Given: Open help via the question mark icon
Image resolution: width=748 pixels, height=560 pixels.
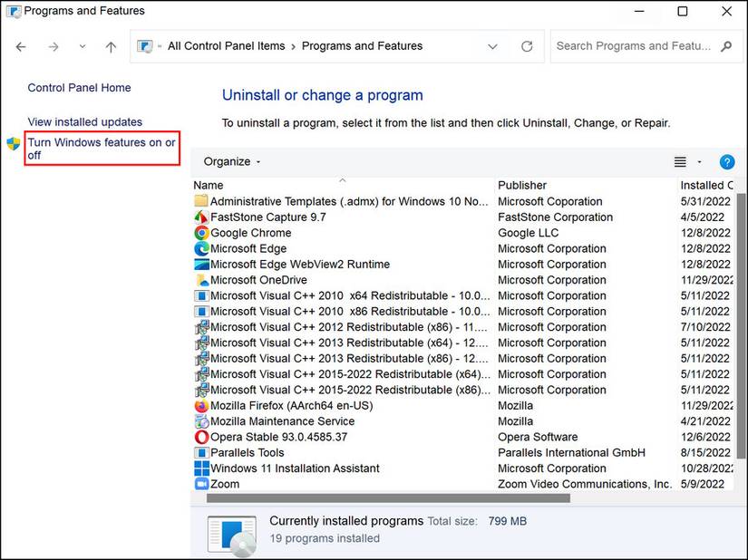Looking at the screenshot, I should tap(726, 161).
